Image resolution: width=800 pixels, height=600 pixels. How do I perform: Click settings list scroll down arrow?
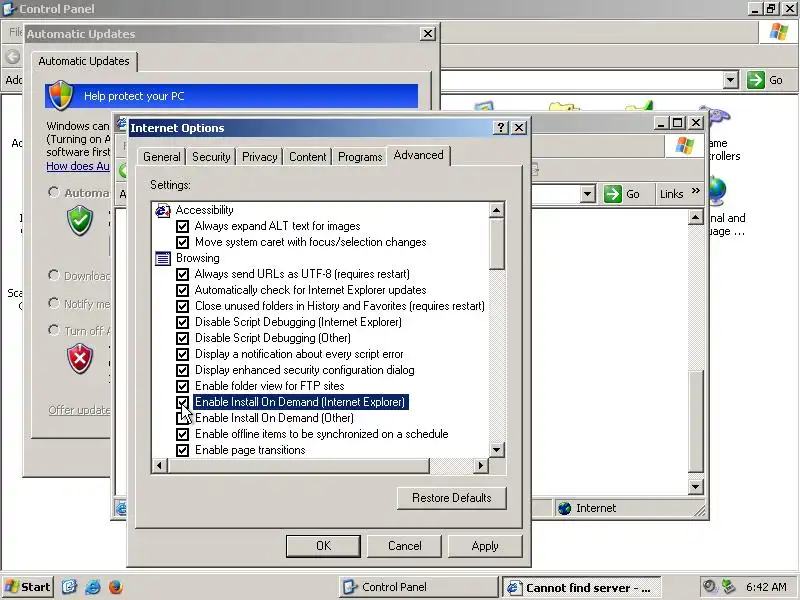pos(496,449)
